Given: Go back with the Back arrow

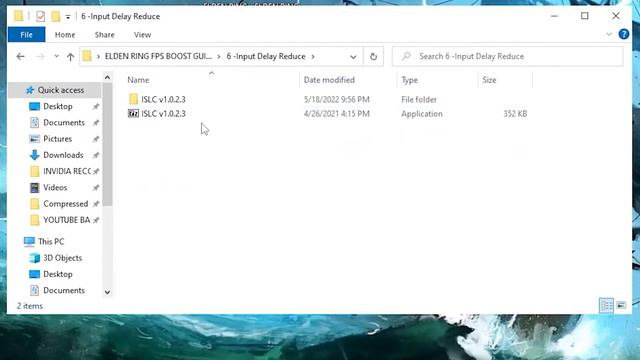Looking at the screenshot, I should click(x=20, y=56).
